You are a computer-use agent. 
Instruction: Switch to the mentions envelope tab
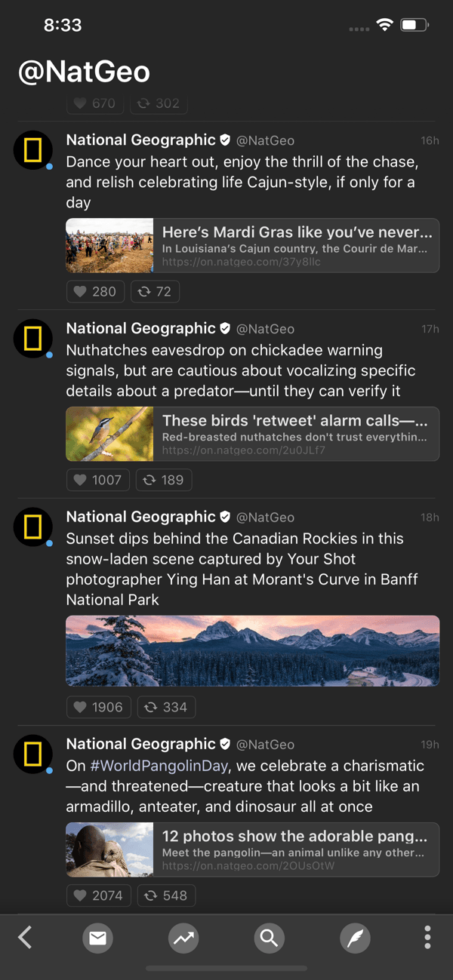[x=97, y=938]
